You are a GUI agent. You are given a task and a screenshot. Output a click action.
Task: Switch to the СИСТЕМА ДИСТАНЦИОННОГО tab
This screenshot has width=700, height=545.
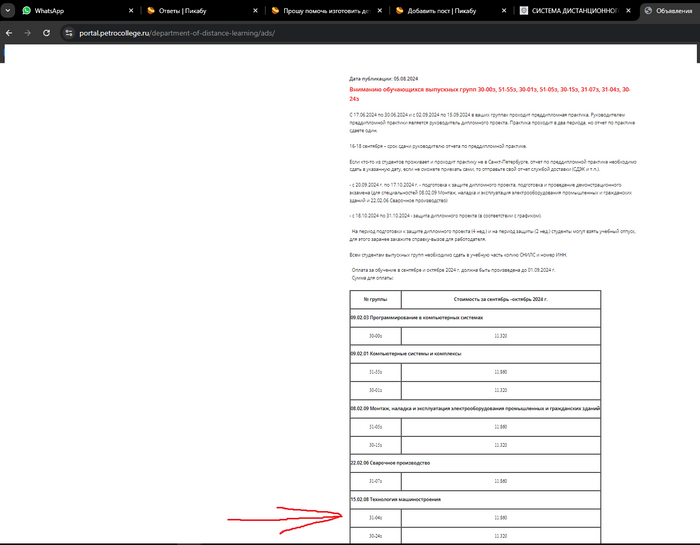click(x=575, y=11)
